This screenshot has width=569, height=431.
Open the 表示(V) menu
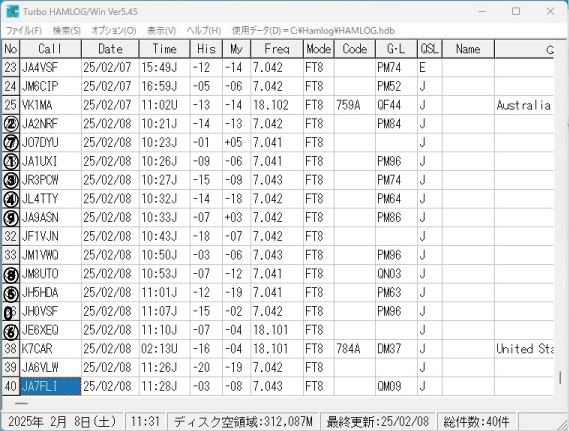click(162, 31)
